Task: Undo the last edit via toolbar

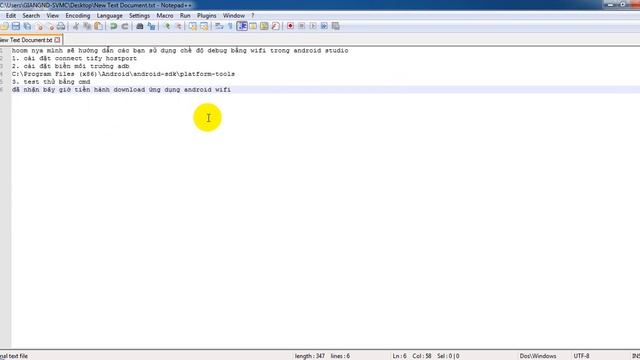Action: [113, 26]
